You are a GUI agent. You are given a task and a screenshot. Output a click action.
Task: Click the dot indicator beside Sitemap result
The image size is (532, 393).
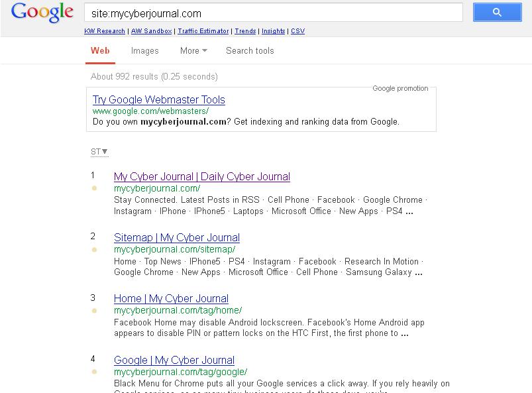94,250
